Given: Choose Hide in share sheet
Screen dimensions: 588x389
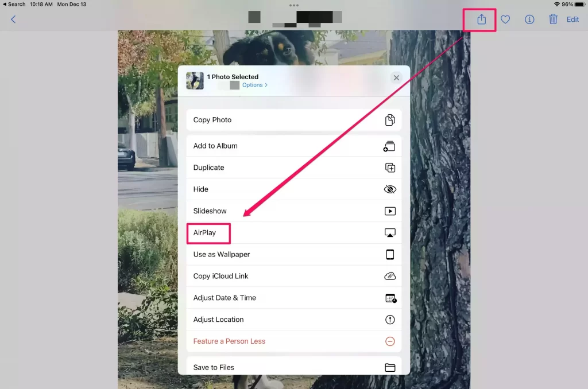Looking at the screenshot, I should click(x=294, y=189).
